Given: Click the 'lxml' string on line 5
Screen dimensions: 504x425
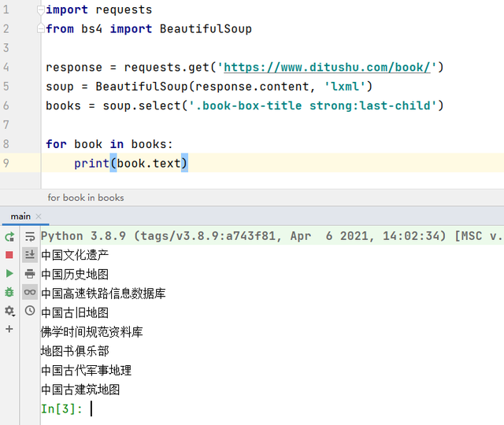Looking at the screenshot, I should coord(345,87).
